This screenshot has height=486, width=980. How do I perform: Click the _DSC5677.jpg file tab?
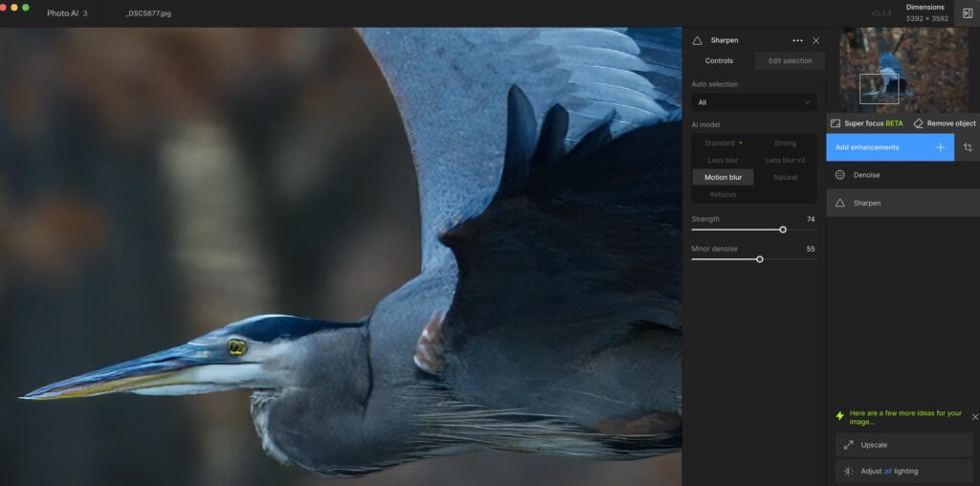[x=148, y=13]
